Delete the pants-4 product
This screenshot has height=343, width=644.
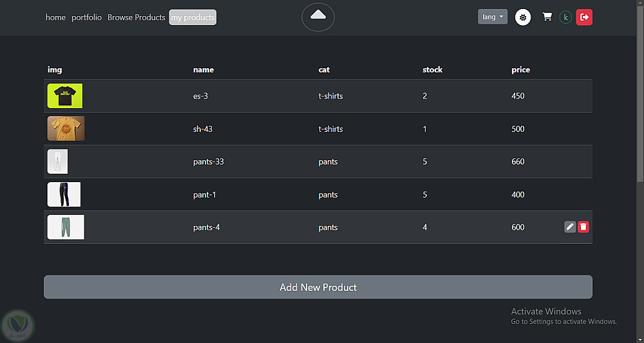tap(583, 227)
